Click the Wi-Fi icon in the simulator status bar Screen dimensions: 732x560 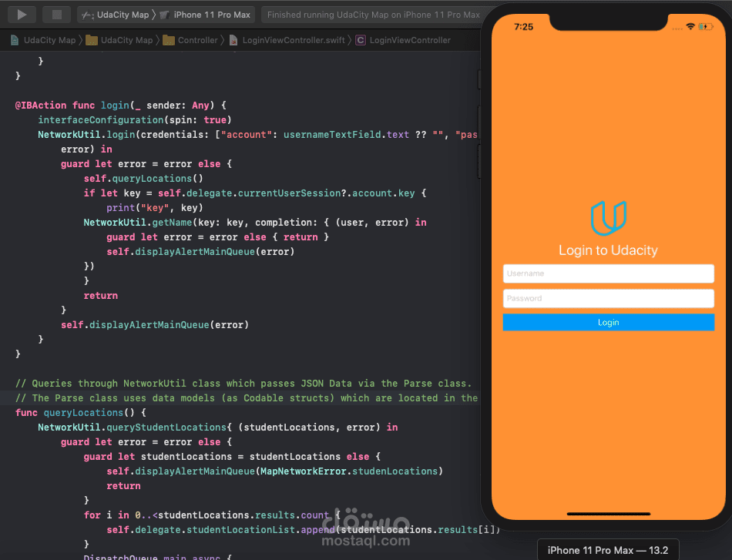pyautogui.click(x=690, y=27)
